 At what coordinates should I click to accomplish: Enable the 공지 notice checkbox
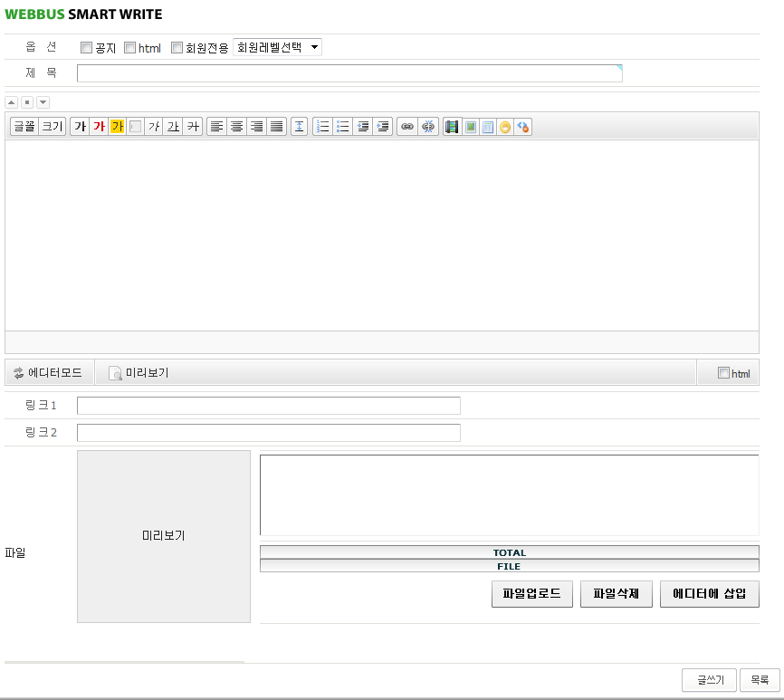pyautogui.click(x=87, y=48)
